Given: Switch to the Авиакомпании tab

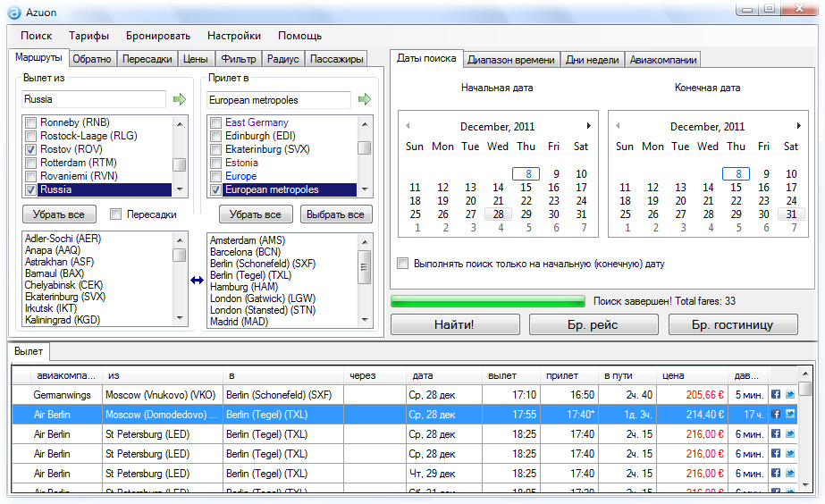Looking at the screenshot, I should (x=661, y=60).
